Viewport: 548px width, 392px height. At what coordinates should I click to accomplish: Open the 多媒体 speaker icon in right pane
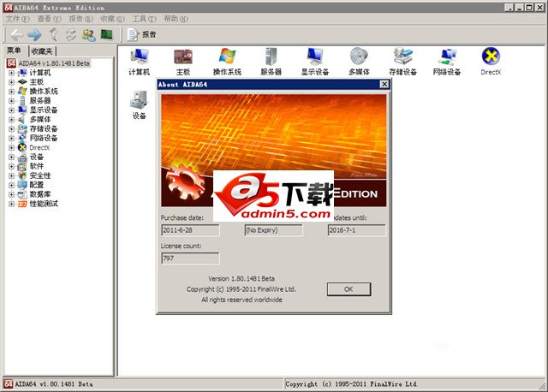(359, 62)
